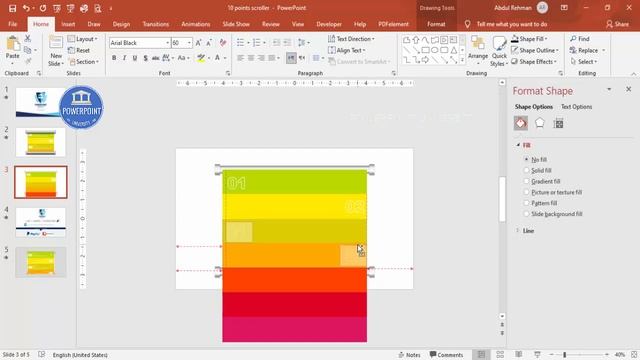Select Solid fill option

(538, 170)
